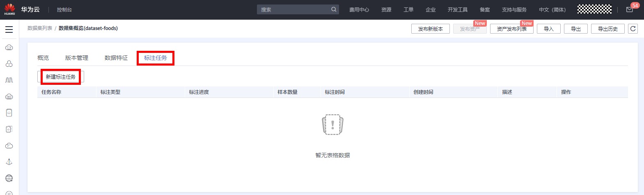Open the 中文 (简体) language dropdown
Screen dimensions: 644x195
coord(552,9)
